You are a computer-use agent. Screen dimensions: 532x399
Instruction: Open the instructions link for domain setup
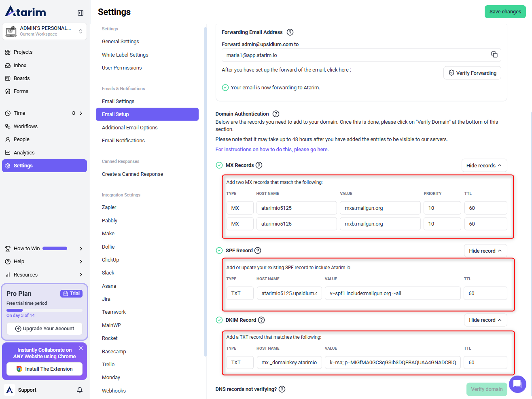tap(272, 150)
